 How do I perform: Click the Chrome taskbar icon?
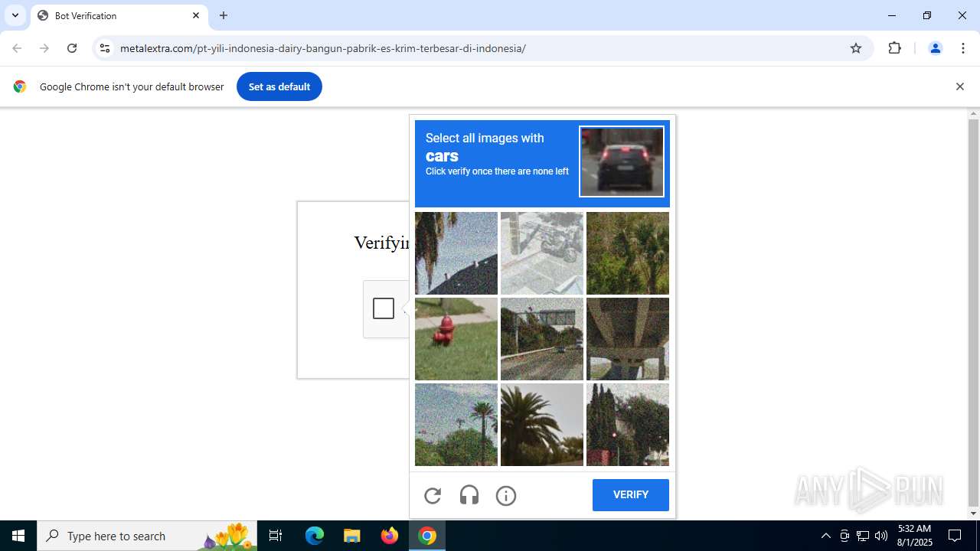(x=427, y=536)
